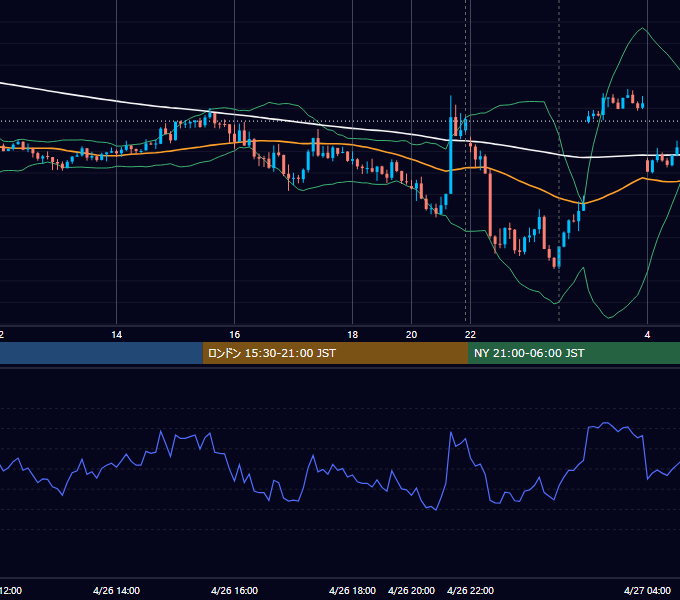Click the long red drop candle after 22:00

[x=490, y=203]
